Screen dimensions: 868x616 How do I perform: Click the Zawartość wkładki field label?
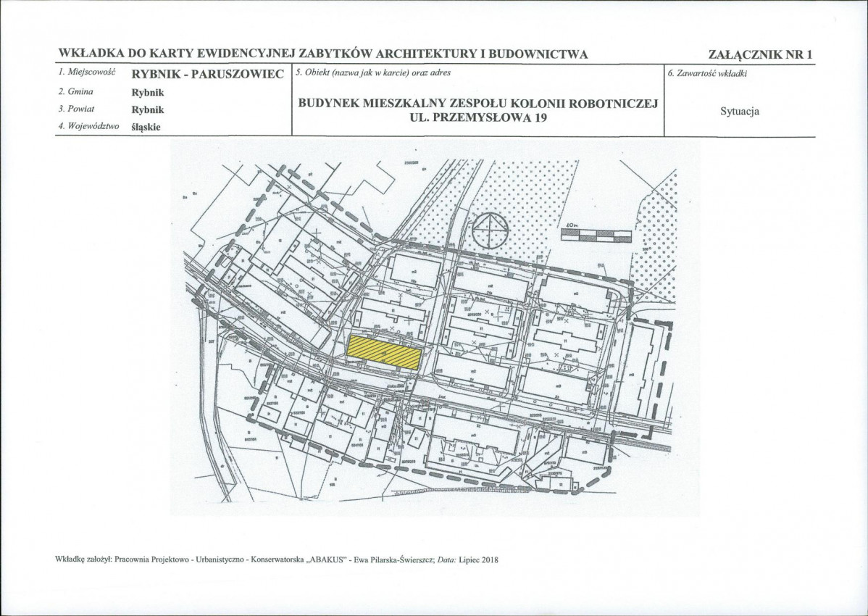[707, 73]
